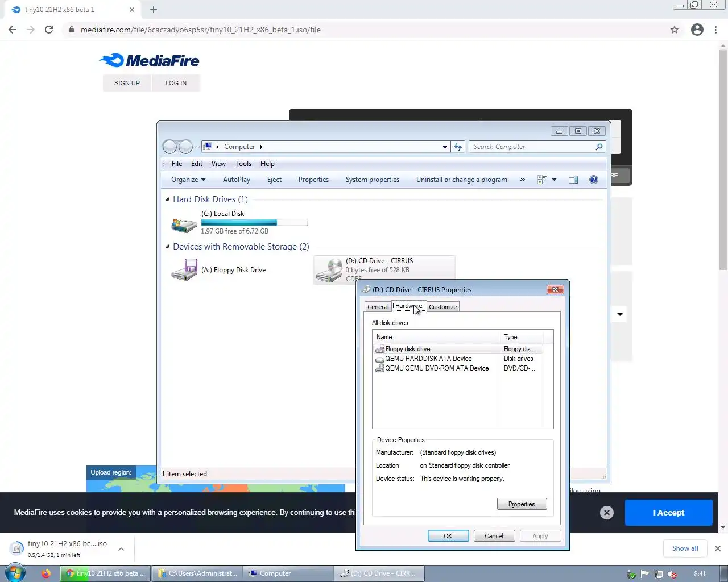Open download options chevron for iso

pyautogui.click(x=121, y=549)
